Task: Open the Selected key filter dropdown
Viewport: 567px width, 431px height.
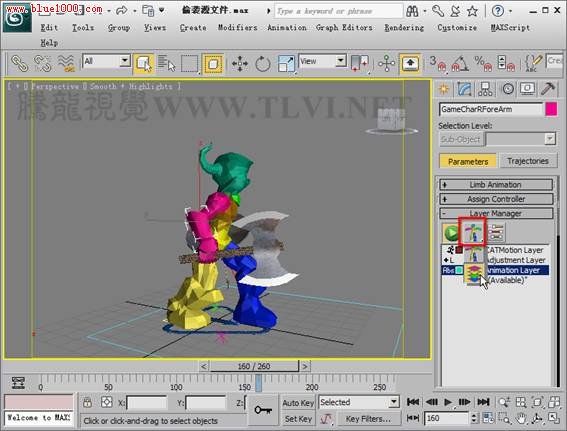Action: [x=358, y=402]
